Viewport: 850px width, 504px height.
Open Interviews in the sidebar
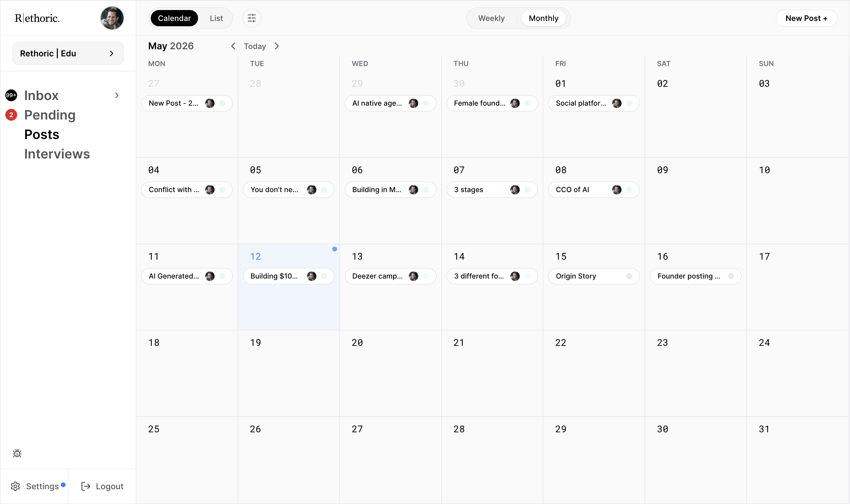(x=57, y=154)
